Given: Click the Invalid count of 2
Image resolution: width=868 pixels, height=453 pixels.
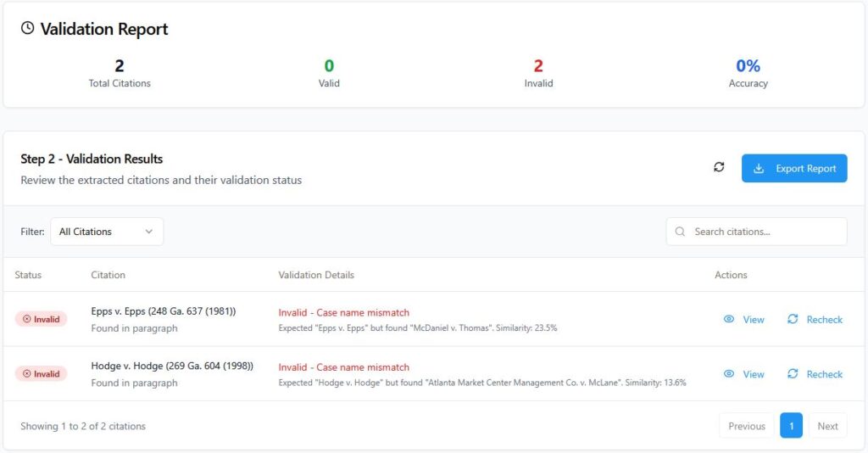Looking at the screenshot, I should pyautogui.click(x=538, y=66).
